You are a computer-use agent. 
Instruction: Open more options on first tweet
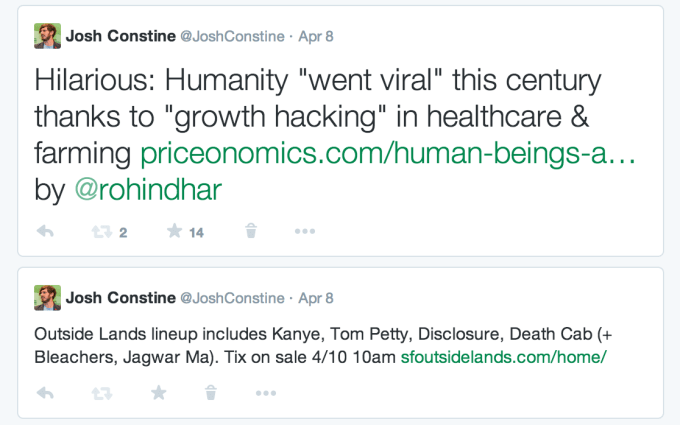[x=305, y=232]
